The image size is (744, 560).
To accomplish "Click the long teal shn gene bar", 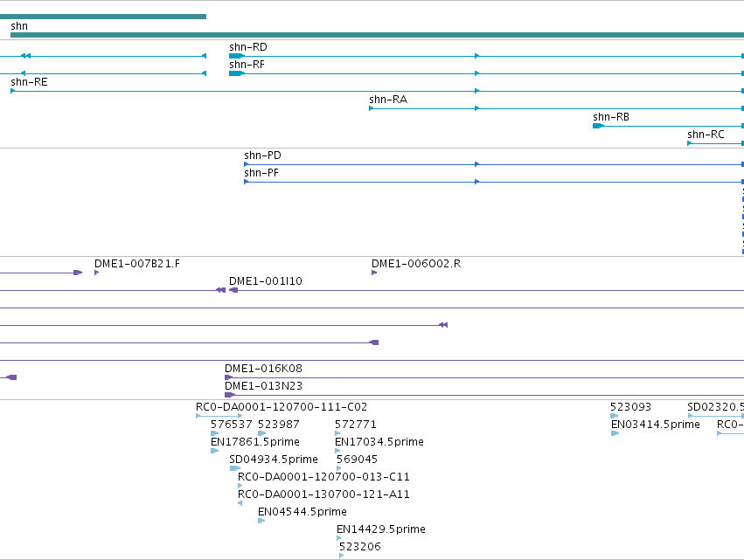I will point(377,35).
